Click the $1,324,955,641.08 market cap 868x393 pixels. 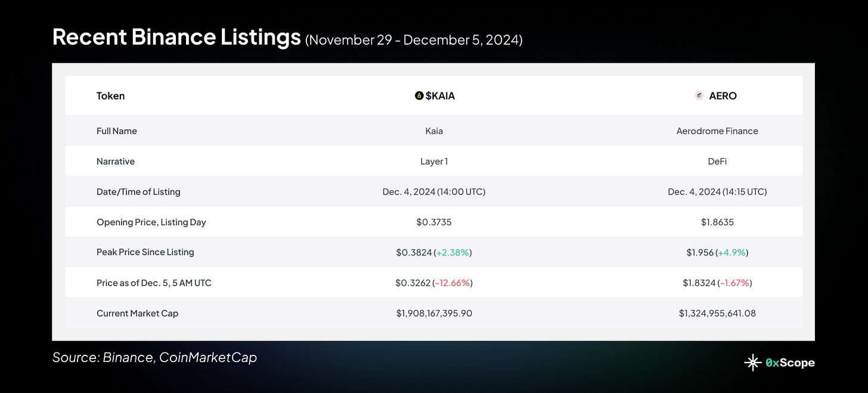[x=717, y=313]
